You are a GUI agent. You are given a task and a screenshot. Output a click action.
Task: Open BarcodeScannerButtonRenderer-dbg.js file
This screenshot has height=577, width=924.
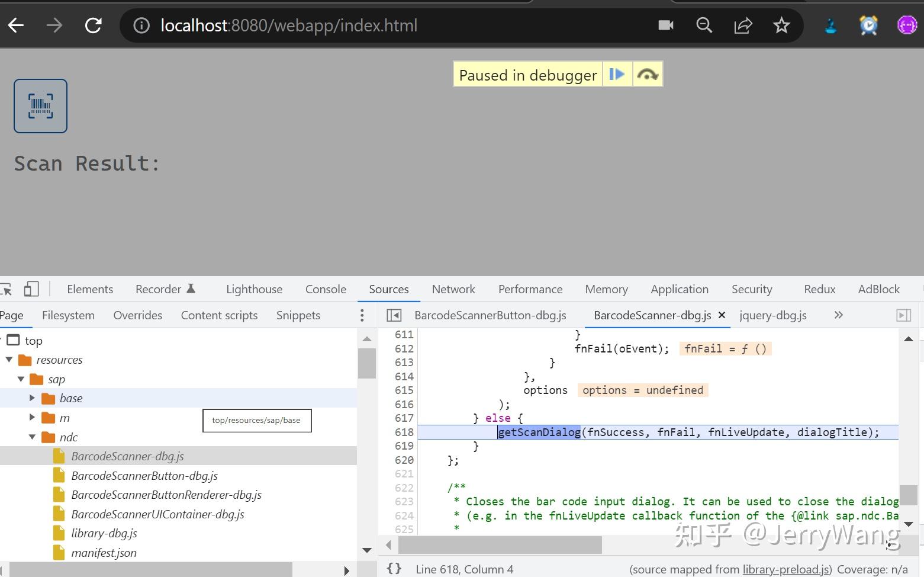[x=166, y=495]
